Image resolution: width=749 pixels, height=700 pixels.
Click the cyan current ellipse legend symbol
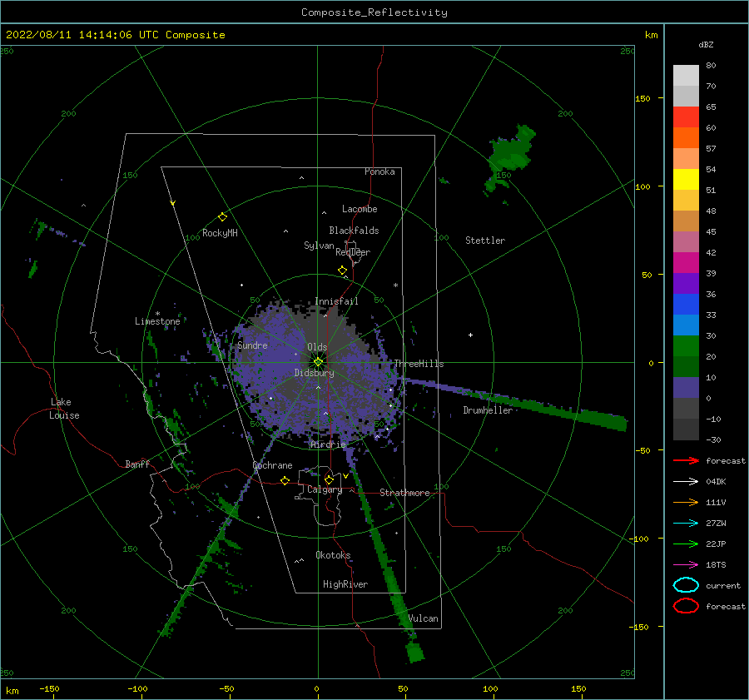point(686,585)
